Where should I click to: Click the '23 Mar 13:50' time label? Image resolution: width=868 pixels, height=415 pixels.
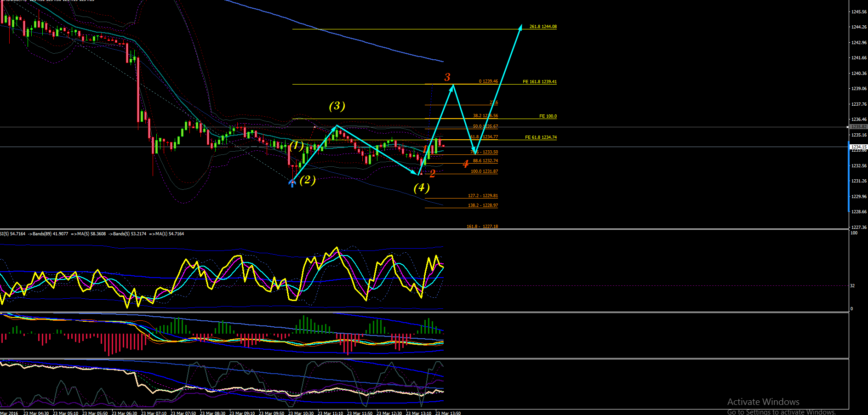pyautogui.click(x=448, y=413)
